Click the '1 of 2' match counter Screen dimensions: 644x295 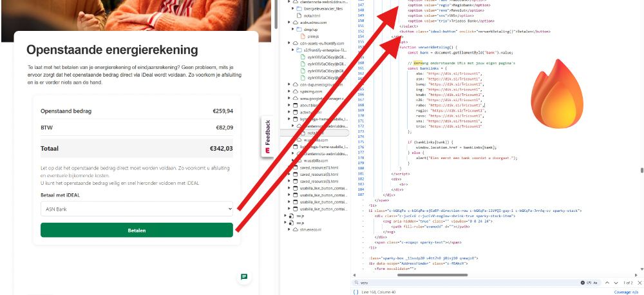[627, 283]
